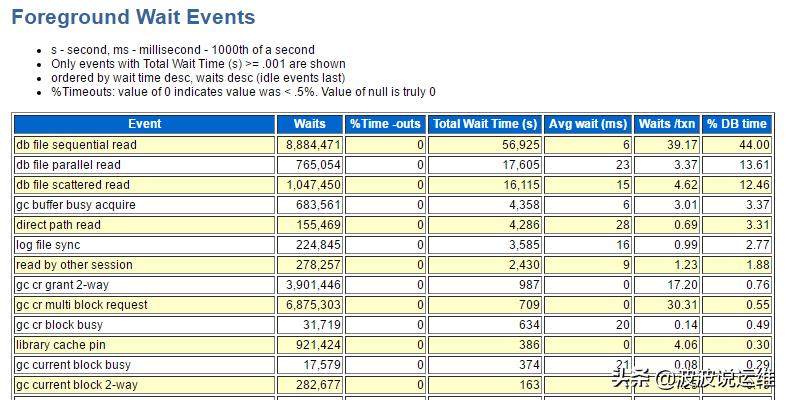Select the db file scattered read event
787x400 pixels.
pos(73,185)
